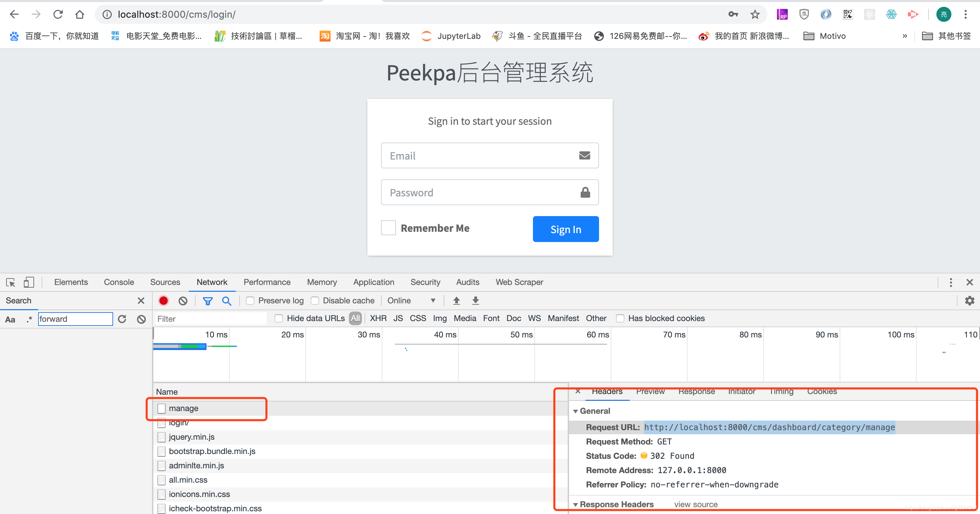Image resolution: width=980 pixels, height=514 pixels.
Task: Open DevTools settings gear
Action: [x=970, y=301]
